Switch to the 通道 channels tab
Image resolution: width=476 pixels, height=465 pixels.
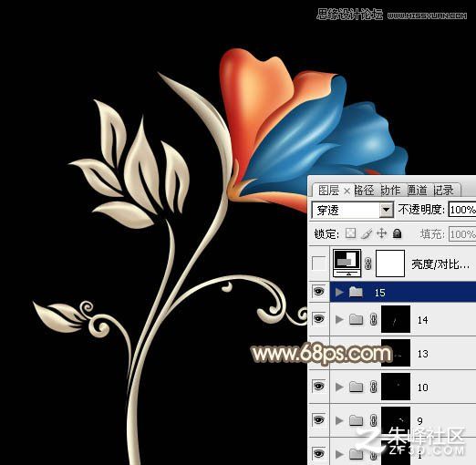417,191
